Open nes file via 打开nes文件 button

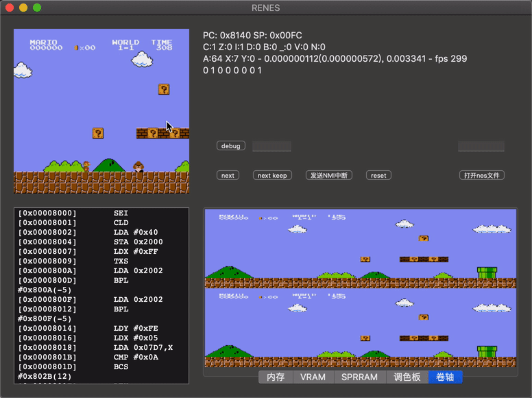click(x=481, y=175)
